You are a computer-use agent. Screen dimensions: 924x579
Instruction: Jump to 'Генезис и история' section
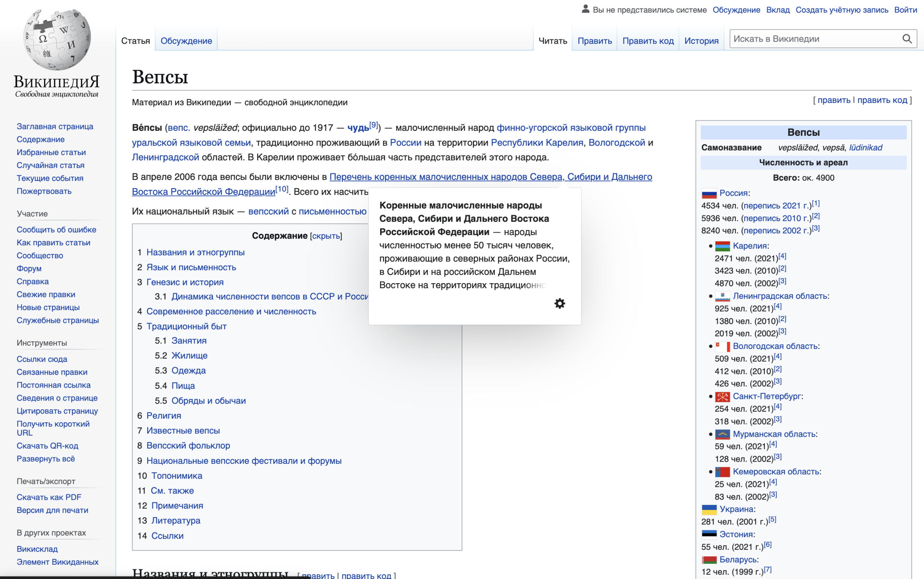click(x=185, y=282)
